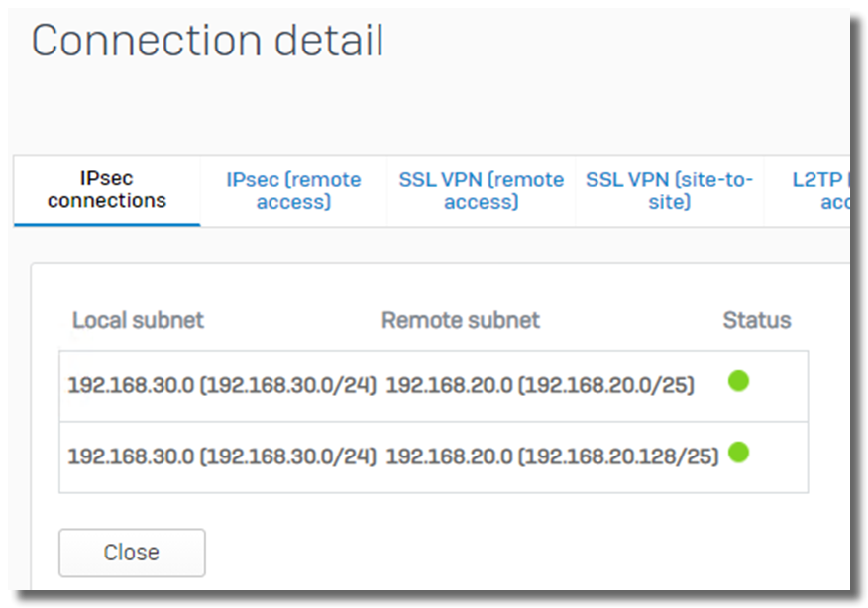Click the green status dot for 192.168.20.0/25
The height and width of the screenshot is (608, 868).
click(738, 381)
